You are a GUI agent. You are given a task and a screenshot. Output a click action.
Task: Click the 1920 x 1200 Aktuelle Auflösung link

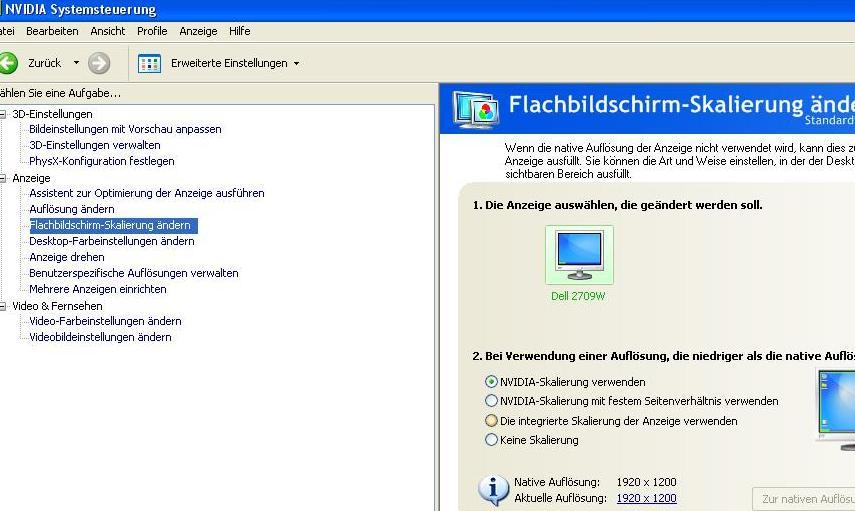tap(646, 498)
